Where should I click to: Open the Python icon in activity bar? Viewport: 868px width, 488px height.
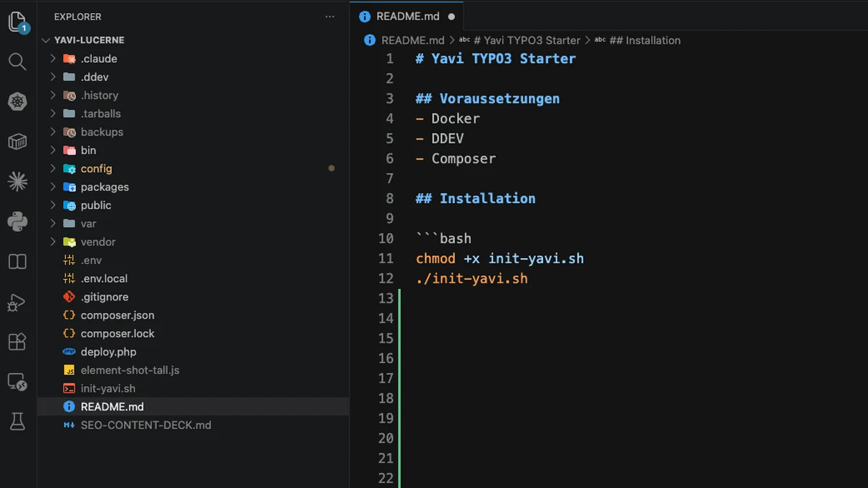[17, 221]
